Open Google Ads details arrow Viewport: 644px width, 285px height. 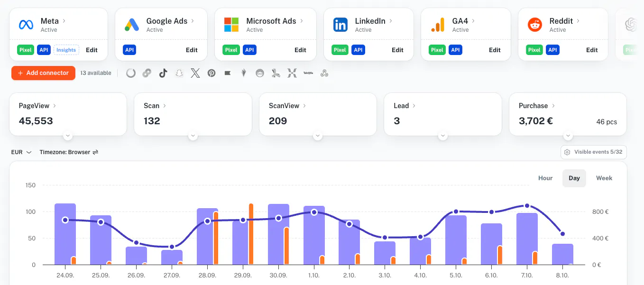click(193, 21)
